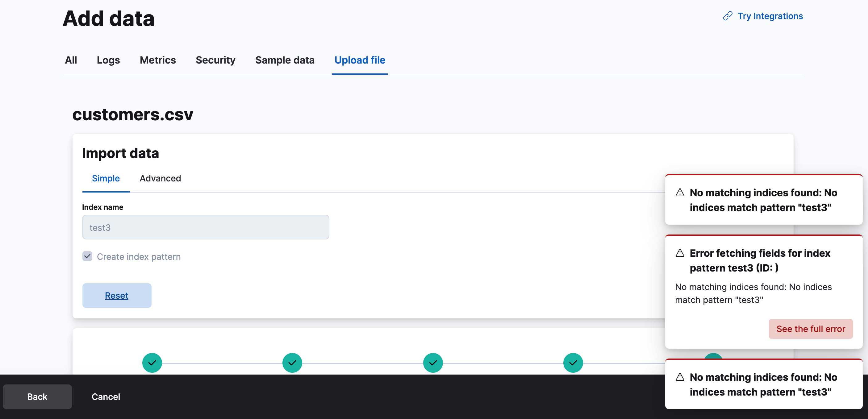Click warning icon on 'Error fetching fields' toast
The height and width of the screenshot is (419, 868).
pos(680,253)
